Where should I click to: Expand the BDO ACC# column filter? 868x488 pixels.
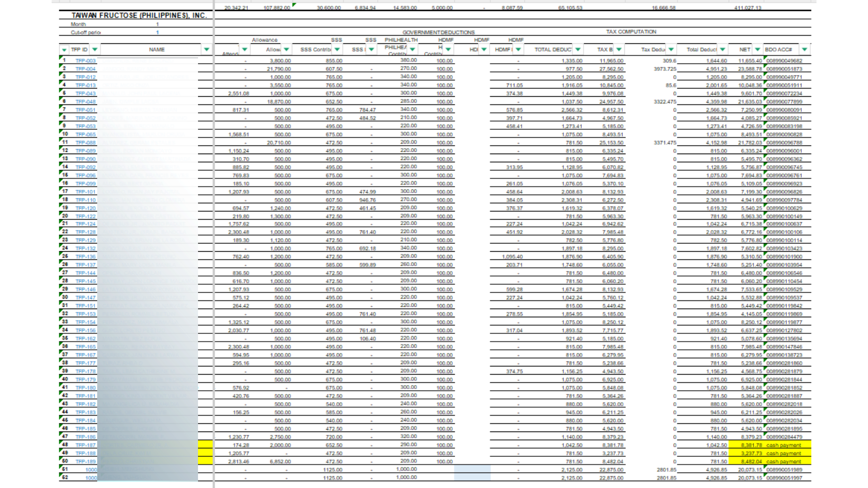(x=804, y=49)
